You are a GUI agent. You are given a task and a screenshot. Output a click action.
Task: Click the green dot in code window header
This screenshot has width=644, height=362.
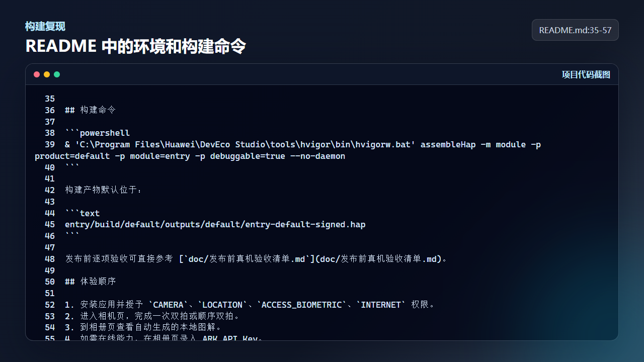pyautogui.click(x=57, y=74)
